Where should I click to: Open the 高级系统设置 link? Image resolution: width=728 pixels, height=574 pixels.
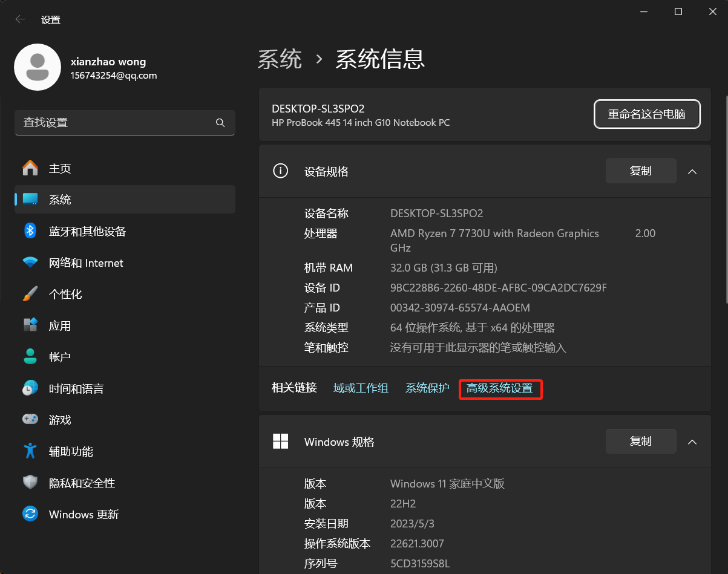[500, 388]
